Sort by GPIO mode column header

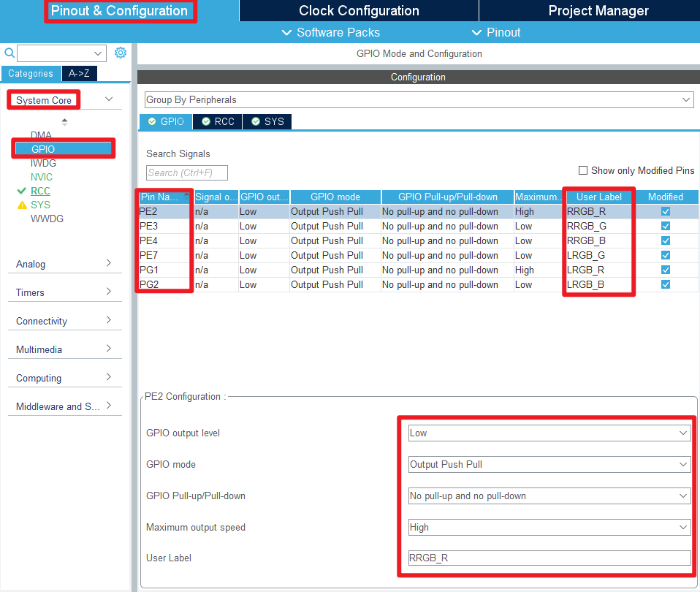point(335,197)
